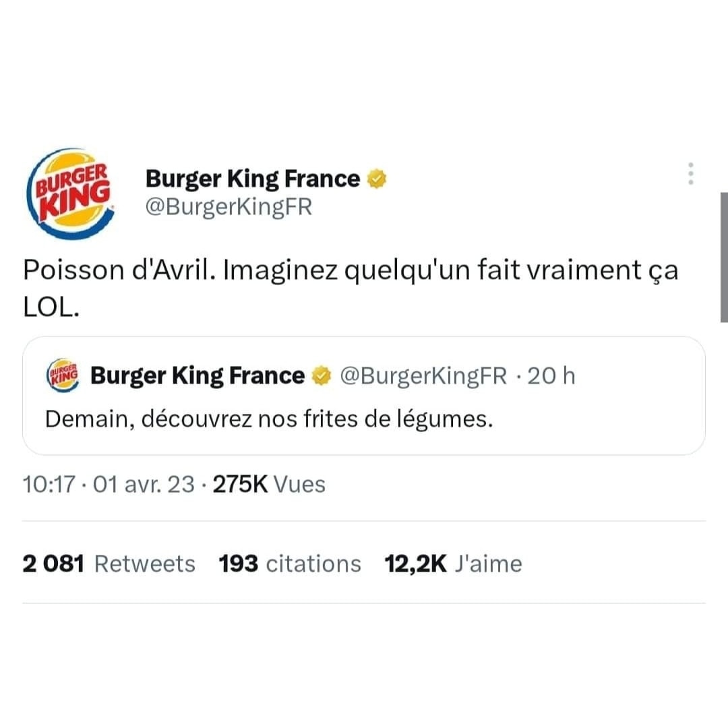The image size is (728, 728).
Task: Click the small Burger King avatar in the quoted tweet
Action: [x=63, y=374]
